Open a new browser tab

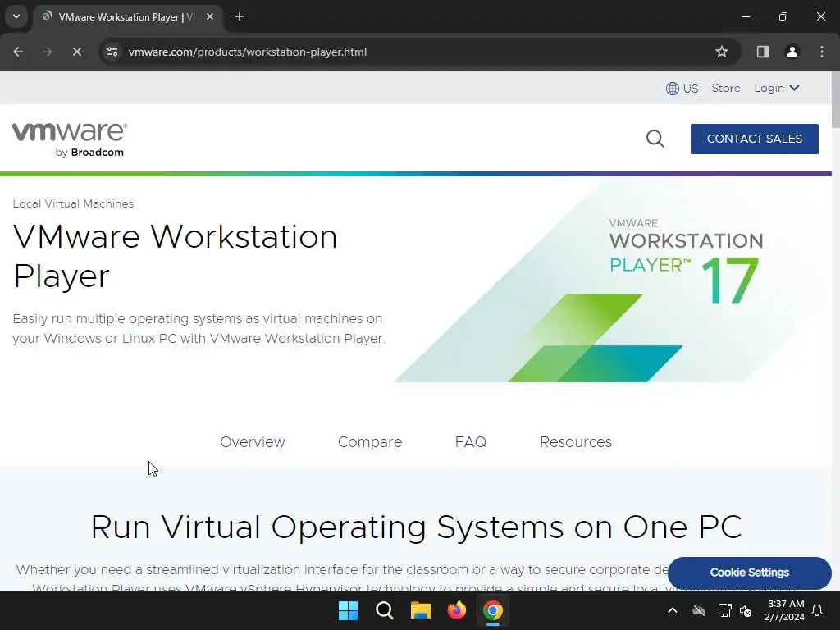tap(240, 17)
